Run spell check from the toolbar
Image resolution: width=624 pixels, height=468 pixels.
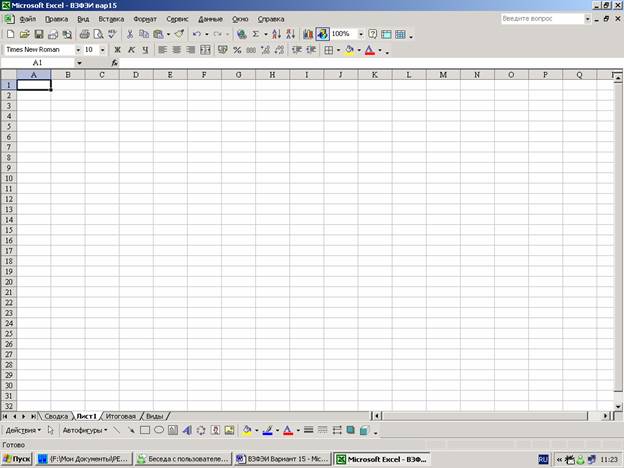pos(112,34)
